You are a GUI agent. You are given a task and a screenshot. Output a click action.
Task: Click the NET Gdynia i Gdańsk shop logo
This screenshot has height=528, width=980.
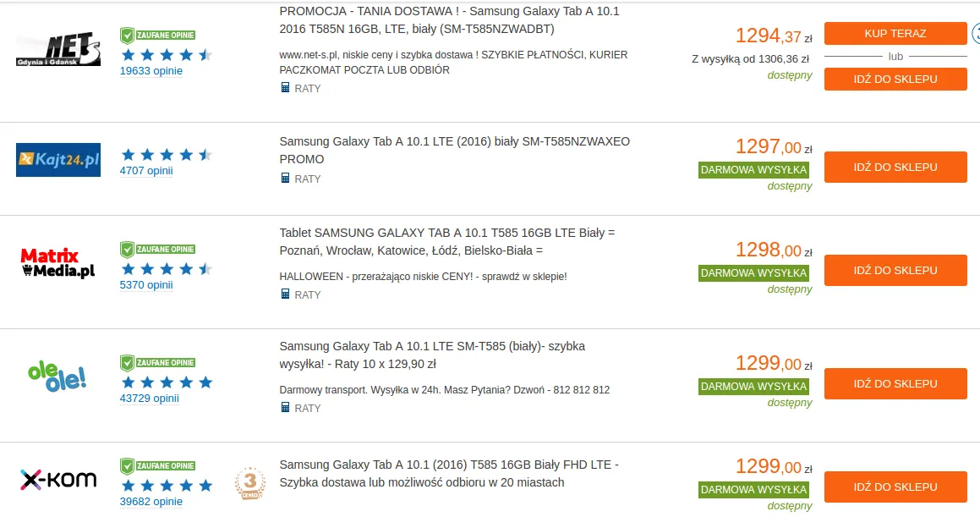coord(58,50)
